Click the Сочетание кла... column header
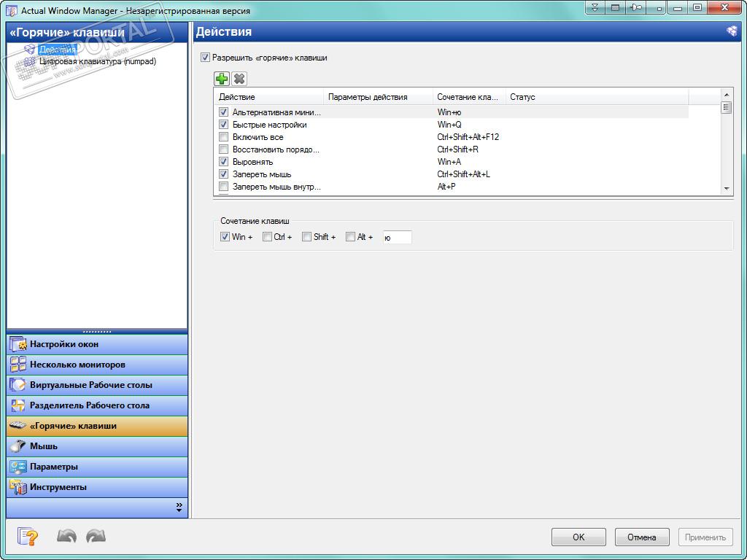 [469, 97]
